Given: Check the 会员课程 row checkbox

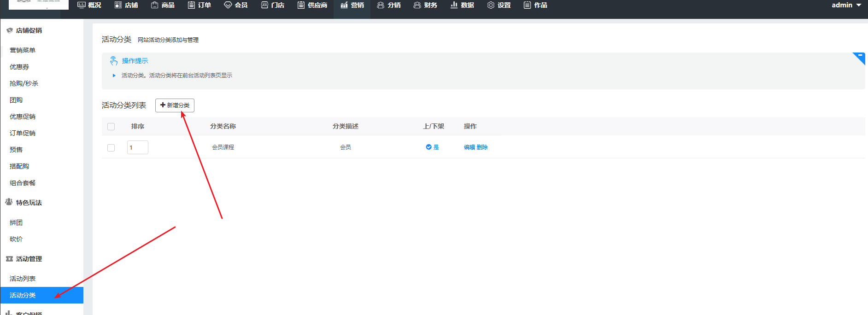Looking at the screenshot, I should click(111, 148).
